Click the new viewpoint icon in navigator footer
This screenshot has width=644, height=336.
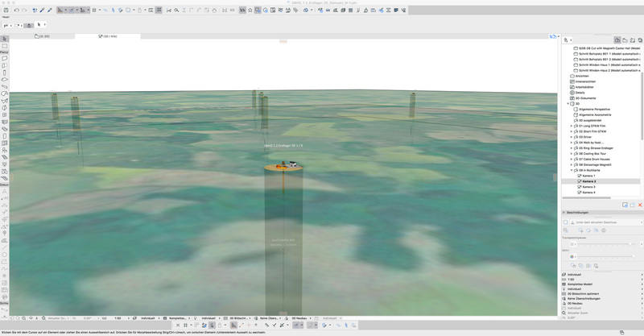[x=625, y=205]
